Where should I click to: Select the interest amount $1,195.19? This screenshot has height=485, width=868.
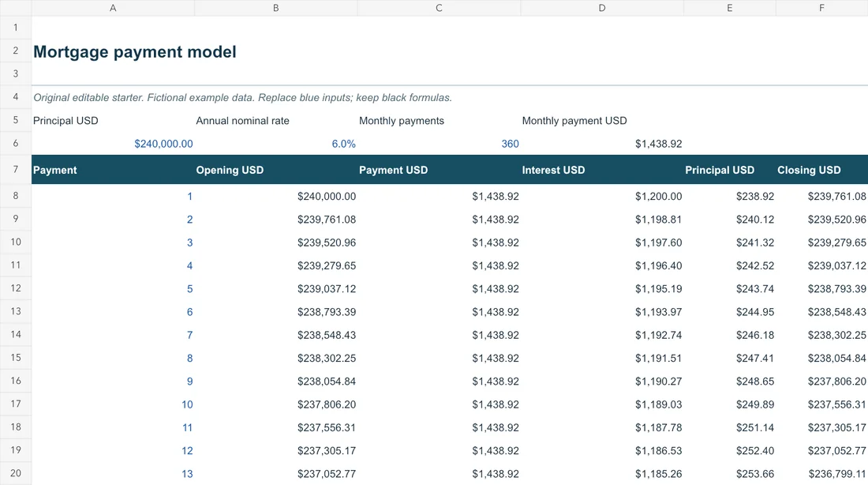click(658, 289)
